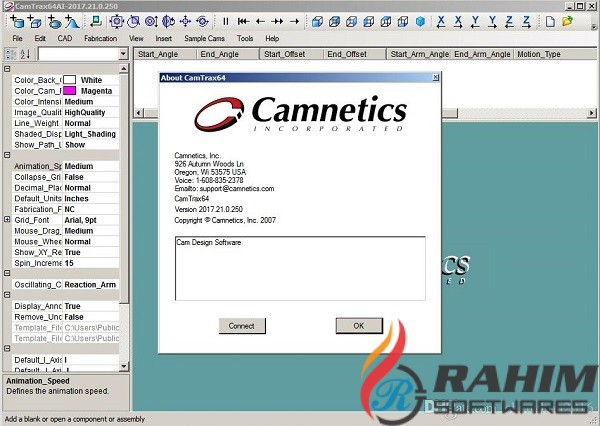Open the Help menu
The width and height of the screenshot is (600, 426).
pyautogui.click(x=272, y=38)
